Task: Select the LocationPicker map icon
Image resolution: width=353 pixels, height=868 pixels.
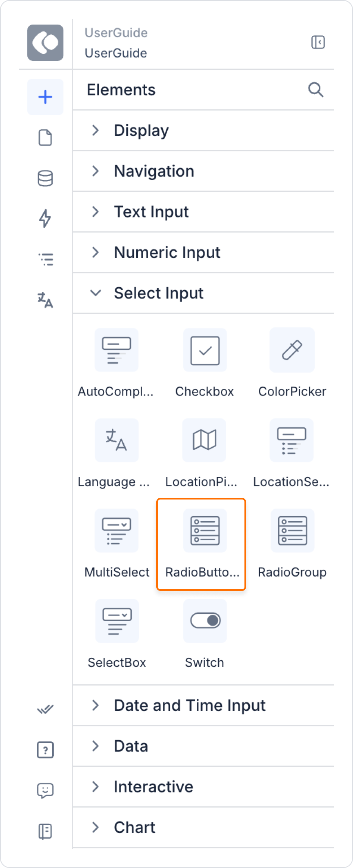Action: pyautogui.click(x=204, y=440)
